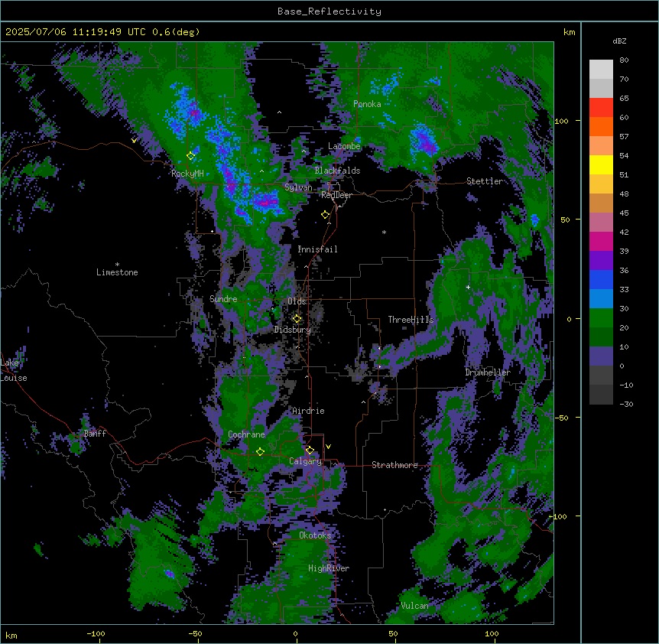
Task: Click the Stettler city label
Action: click(485, 181)
